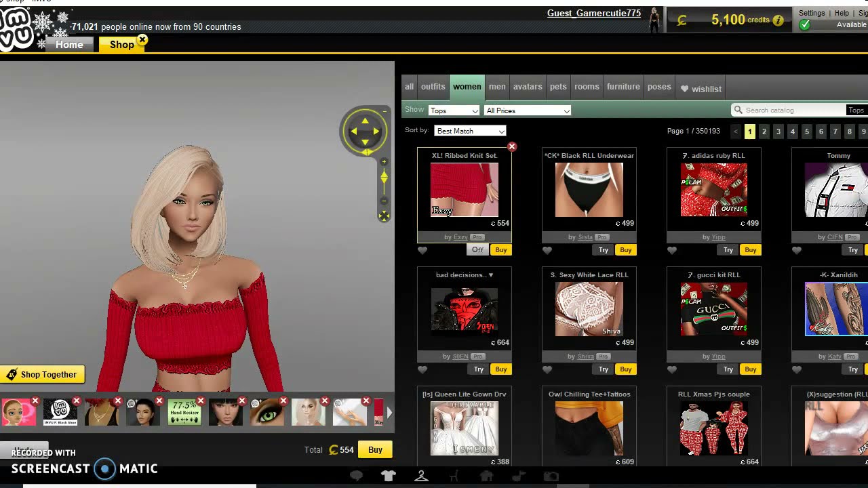Open the t-shirt icon in bottom bar

pos(388,476)
